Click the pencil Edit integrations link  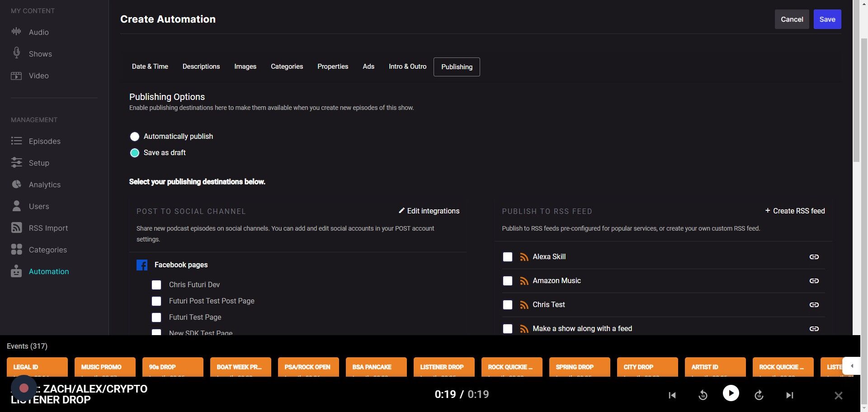(429, 211)
